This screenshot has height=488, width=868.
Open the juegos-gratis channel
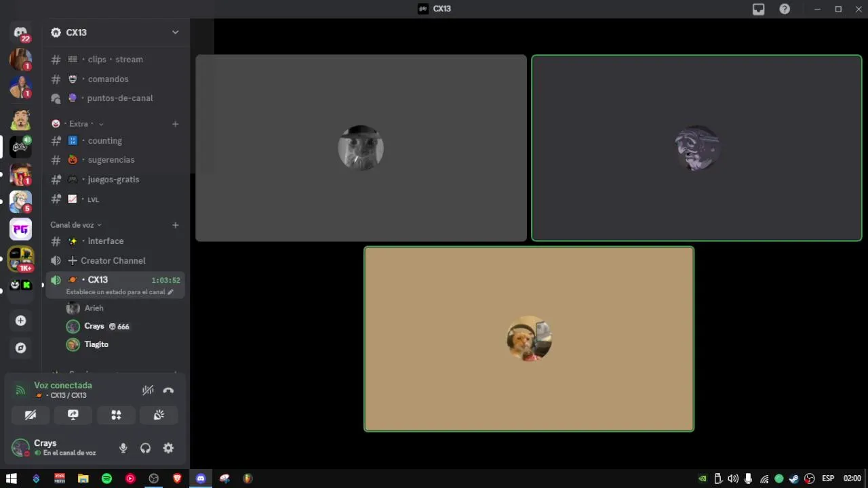coord(115,180)
